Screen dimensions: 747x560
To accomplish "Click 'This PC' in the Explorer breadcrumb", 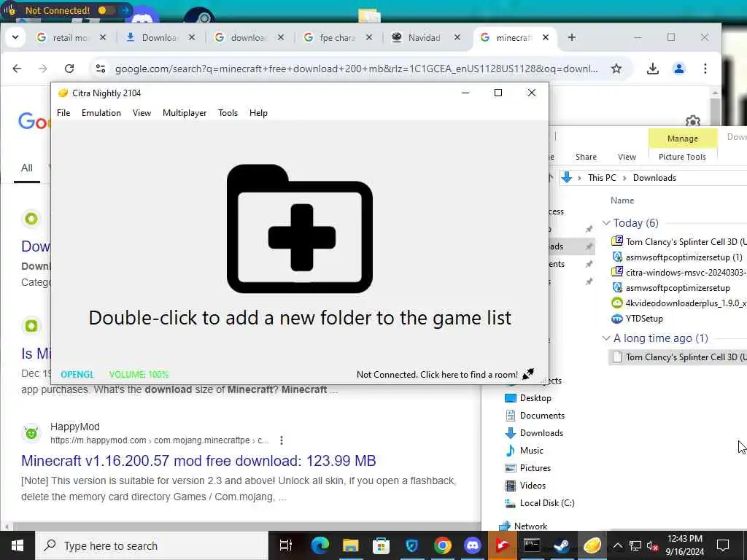I will pos(602,178).
